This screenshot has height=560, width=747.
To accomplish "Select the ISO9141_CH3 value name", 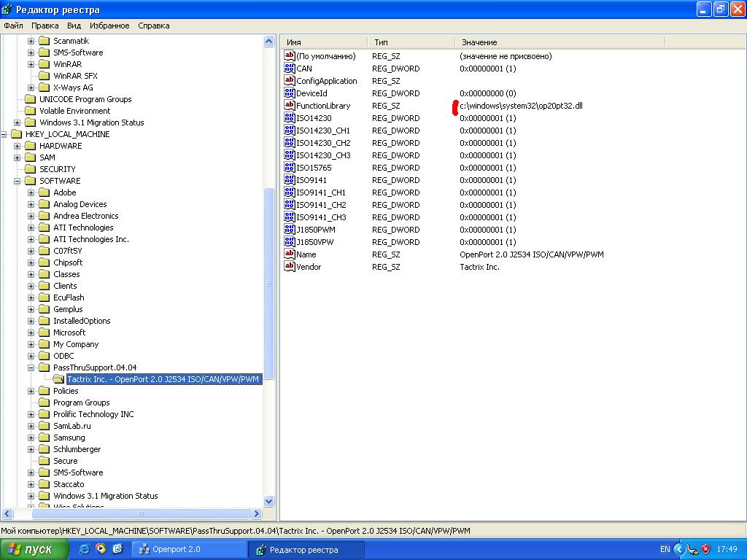I will [x=321, y=217].
